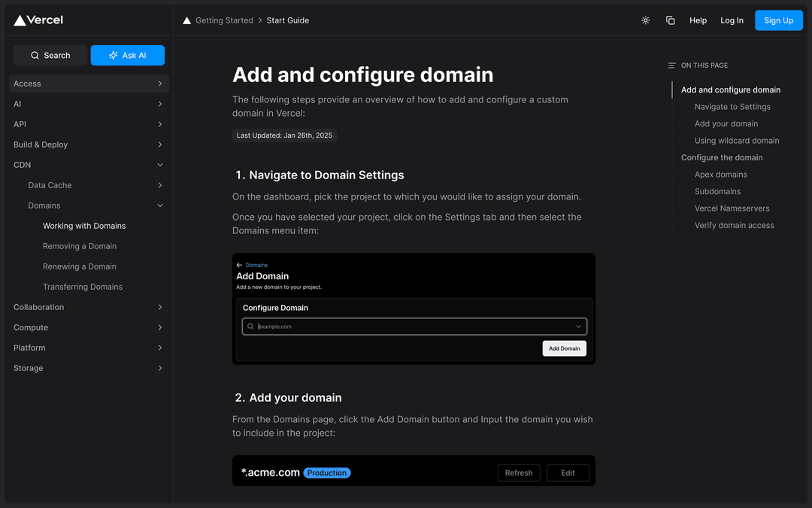The height and width of the screenshot is (508, 812).
Task: Jump to Using wildcard domain section
Action: pos(737,141)
